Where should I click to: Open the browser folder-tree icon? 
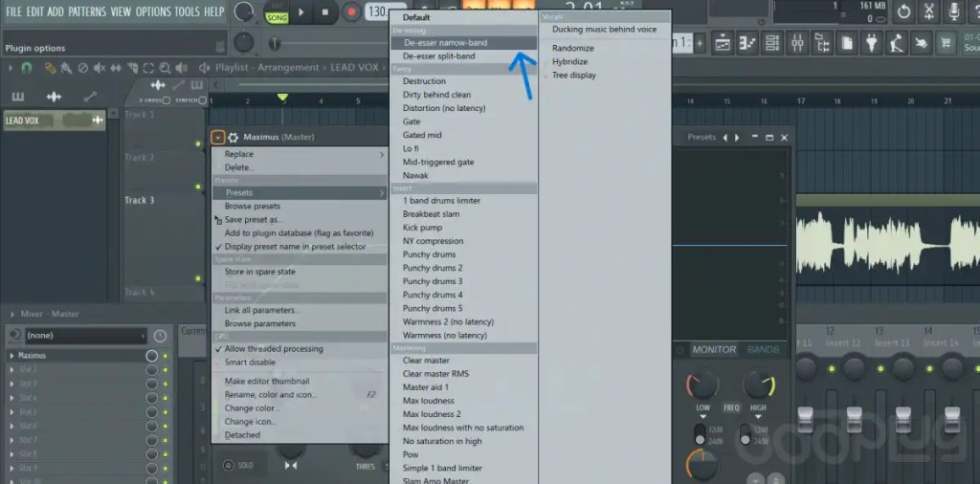coord(822,43)
